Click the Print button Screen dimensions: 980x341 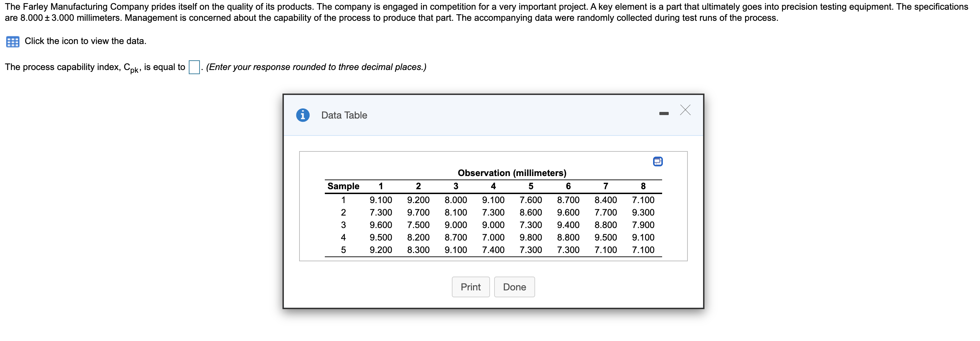click(471, 287)
